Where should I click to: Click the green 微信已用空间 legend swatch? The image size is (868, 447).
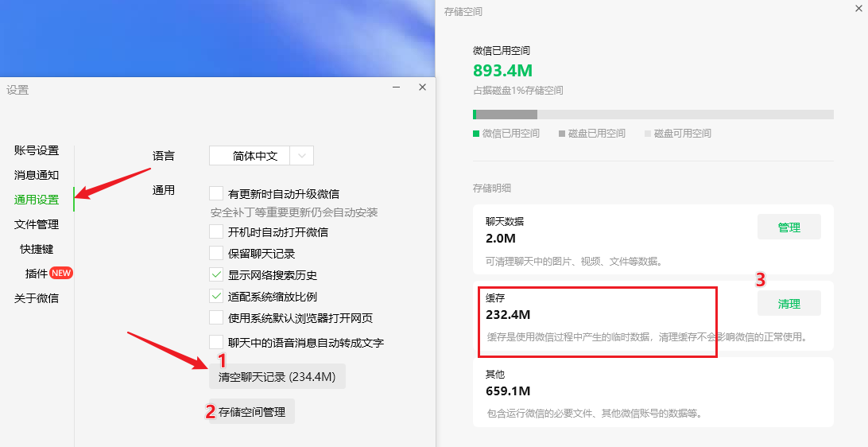point(476,134)
